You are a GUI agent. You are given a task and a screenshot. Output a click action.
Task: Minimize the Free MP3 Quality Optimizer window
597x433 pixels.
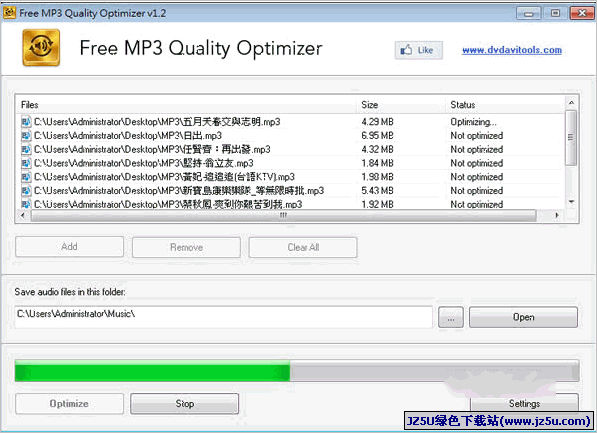tap(528, 13)
